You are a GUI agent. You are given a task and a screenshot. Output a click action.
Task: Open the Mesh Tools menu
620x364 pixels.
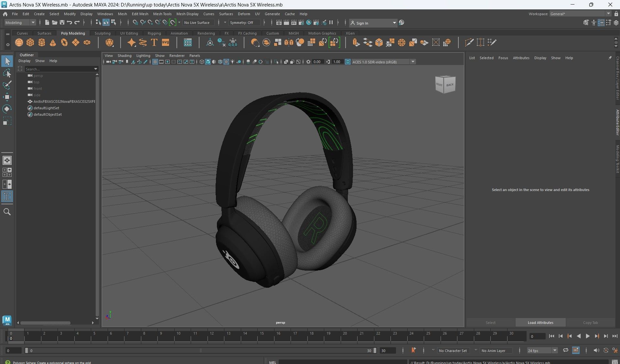[x=162, y=14]
